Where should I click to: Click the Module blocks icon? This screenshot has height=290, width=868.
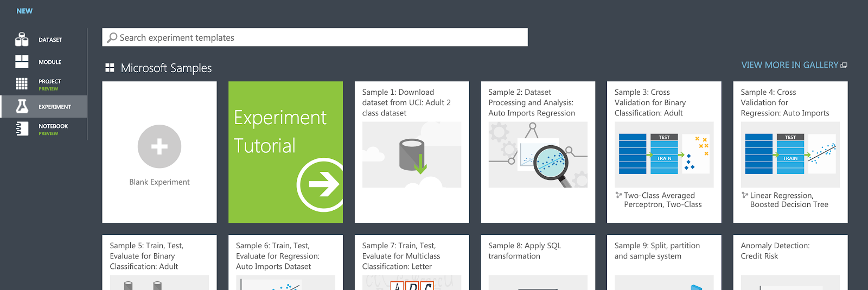point(22,62)
